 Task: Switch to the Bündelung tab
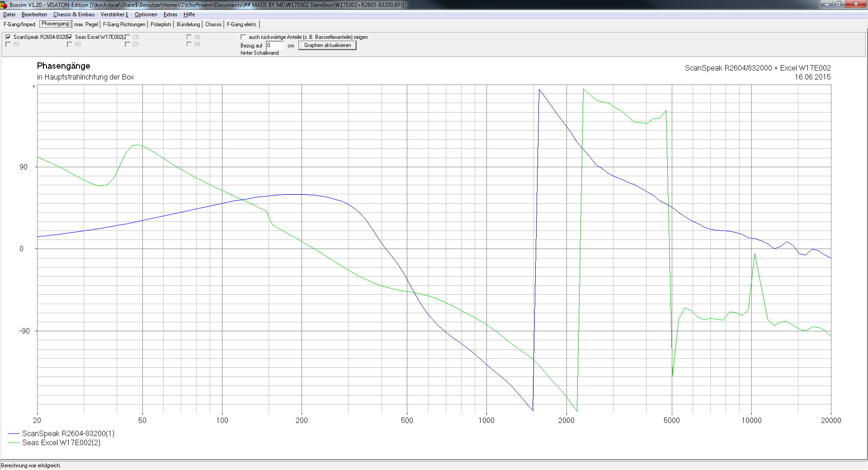188,24
